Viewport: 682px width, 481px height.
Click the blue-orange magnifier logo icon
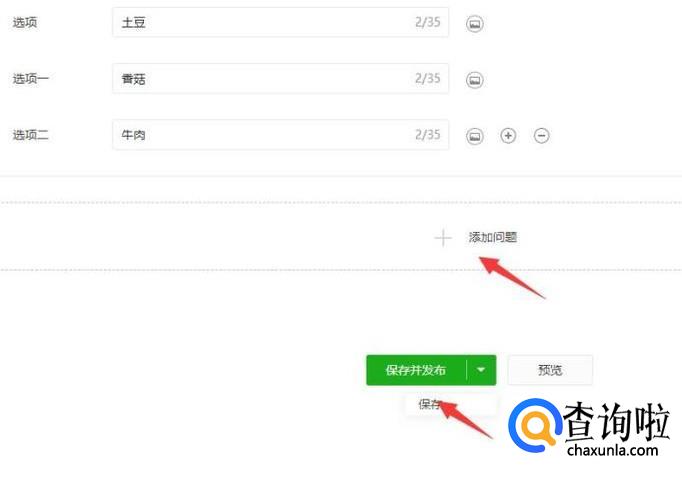(535, 425)
